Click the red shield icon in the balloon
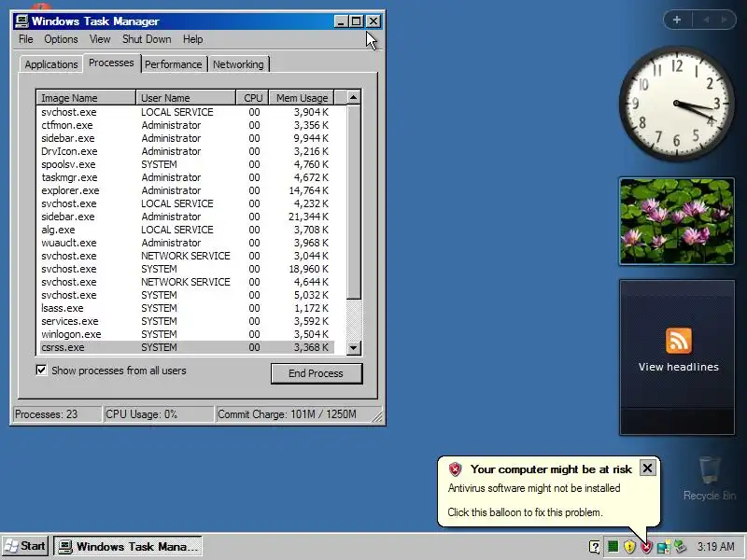Viewport: 747px width, 560px height. pyautogui.click(x=455, y=469)
